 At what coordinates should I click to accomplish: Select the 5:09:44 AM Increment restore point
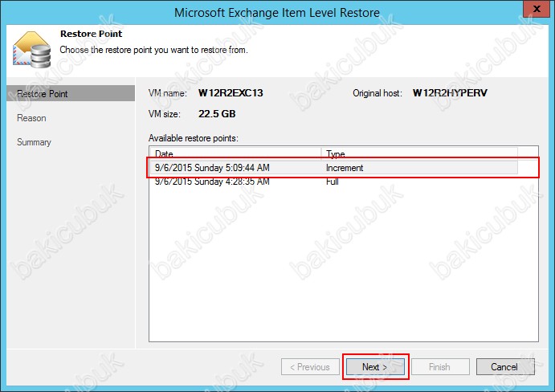333,168
